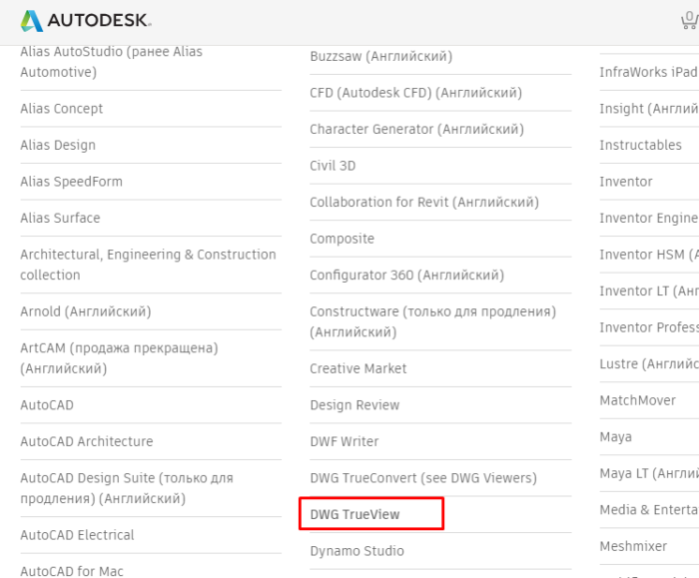Image resolution: width=699 pixels, height=578 pixels.
Task: Select Maya LT link
Action: pyautogui.click(x=649, y=473)
